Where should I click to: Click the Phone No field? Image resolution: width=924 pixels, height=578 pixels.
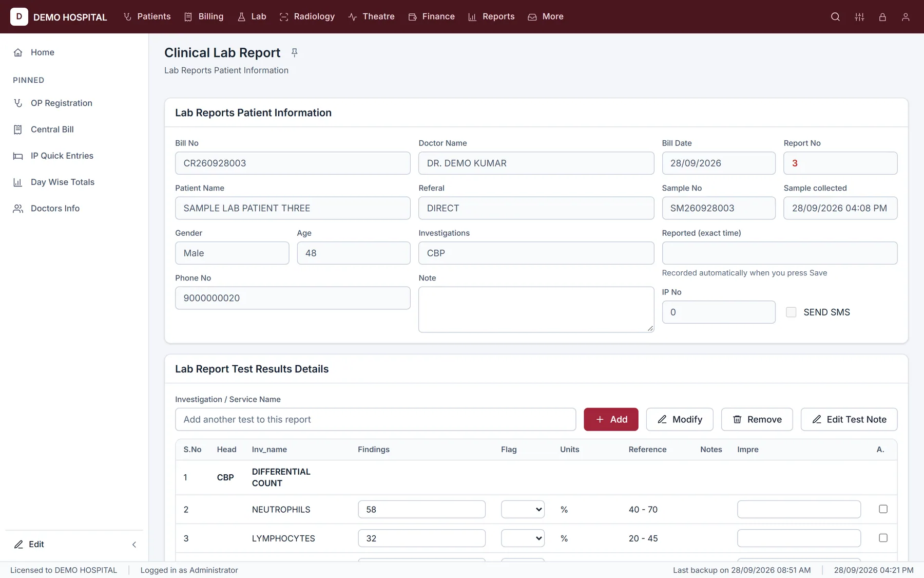pyautogui.click(x=293, y=298)
